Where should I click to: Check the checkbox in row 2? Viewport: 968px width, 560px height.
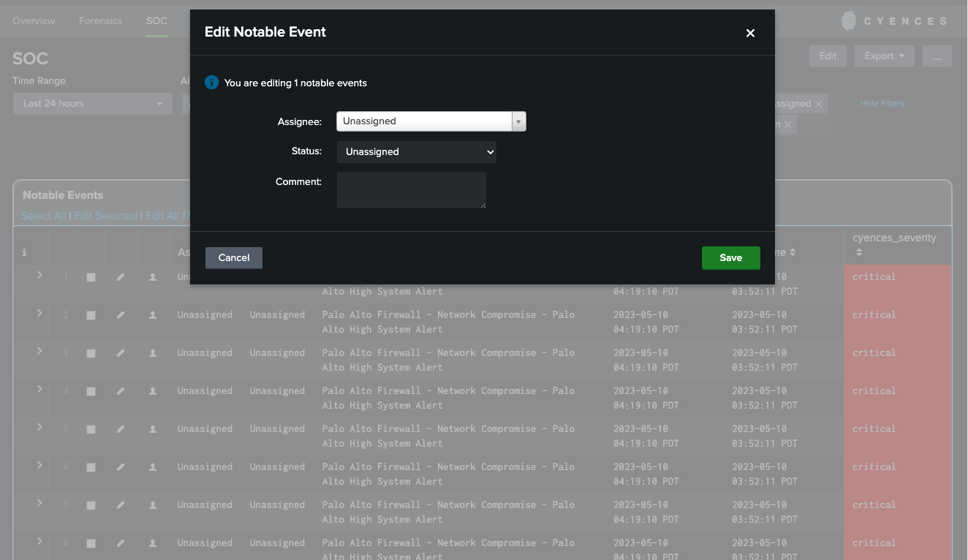pos(91,315)
